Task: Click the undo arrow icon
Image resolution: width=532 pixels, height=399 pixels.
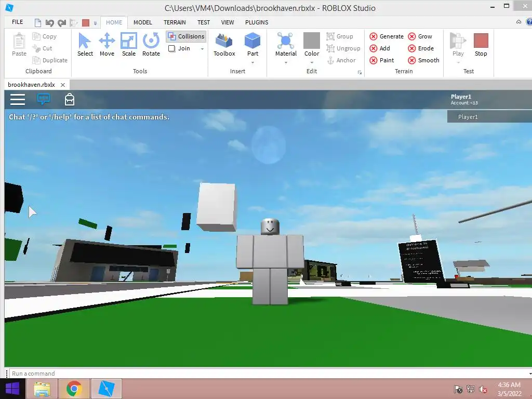Action: pos(49,23)
